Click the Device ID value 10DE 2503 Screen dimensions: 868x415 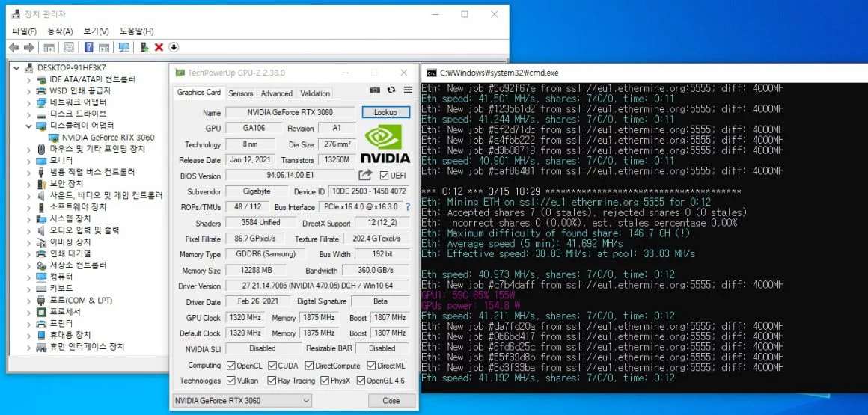pos(369,191)
